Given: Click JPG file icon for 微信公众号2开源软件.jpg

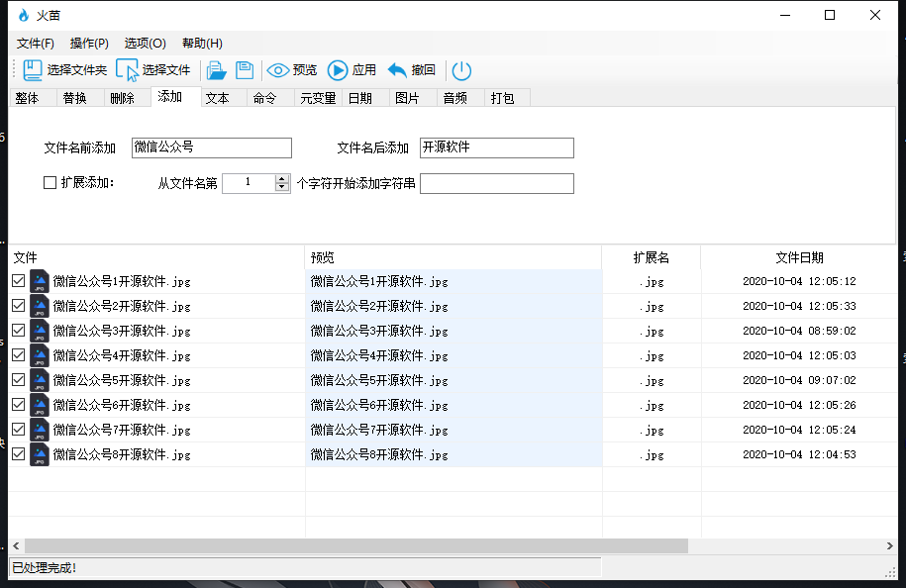Looking at the screenshot, I should tap(40, 306).
